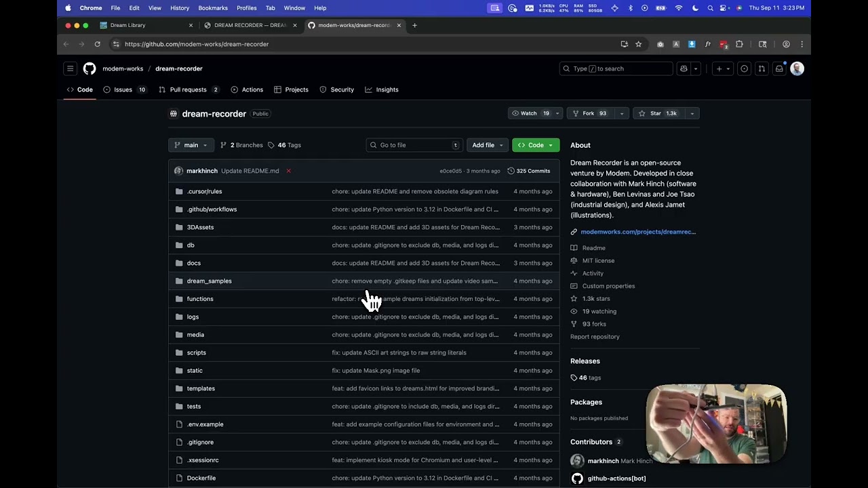This screenshot has height=488, width=868.
Task: Expand the Fork options arrow
Action: 621,113
